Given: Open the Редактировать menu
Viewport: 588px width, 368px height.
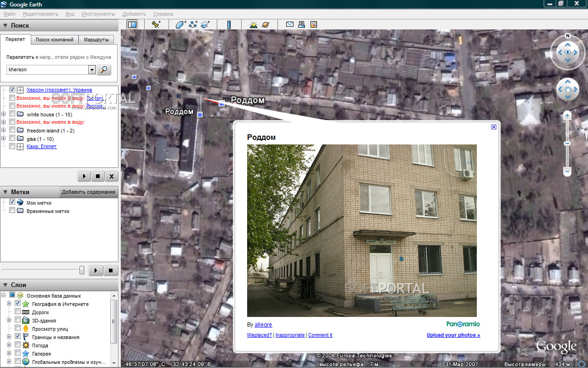Looking at the screenshot, I should [40, 14].
